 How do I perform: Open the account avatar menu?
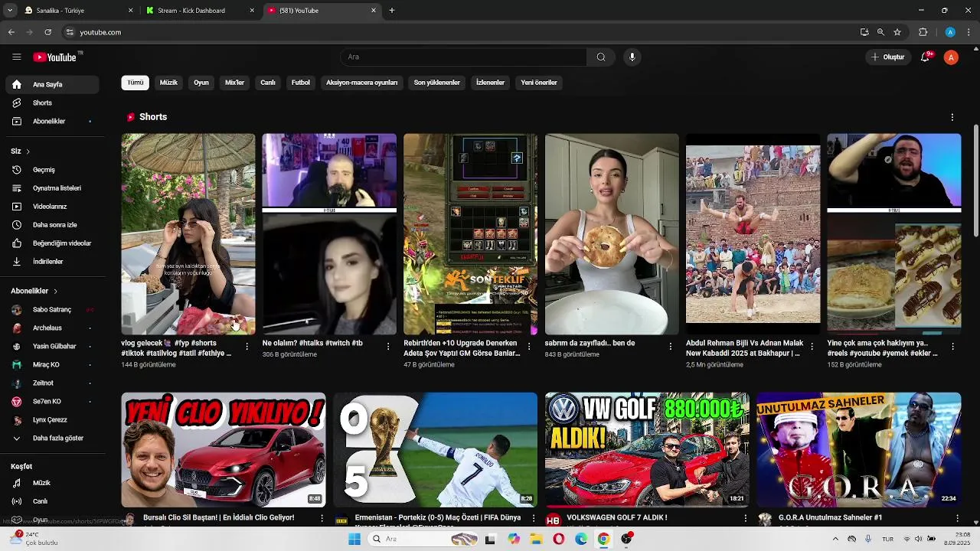pyautogui.click(x=951, y=57)
